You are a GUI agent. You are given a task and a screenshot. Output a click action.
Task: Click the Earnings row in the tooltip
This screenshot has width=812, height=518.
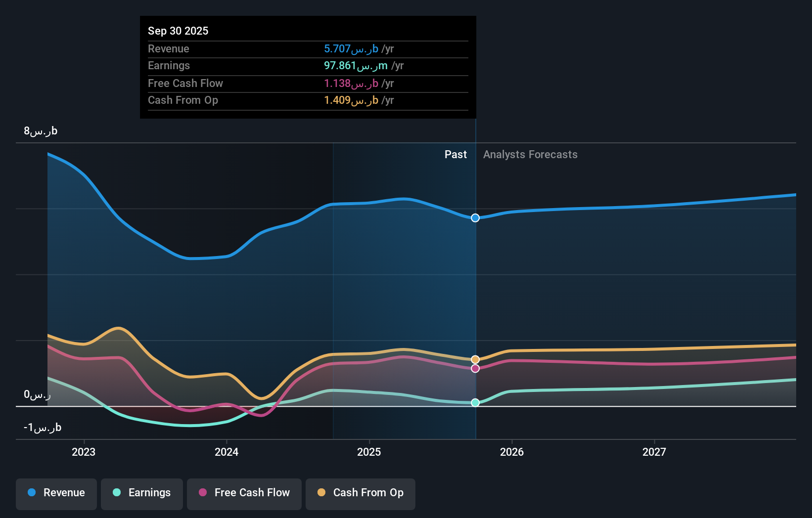click(x=308, y=66)
